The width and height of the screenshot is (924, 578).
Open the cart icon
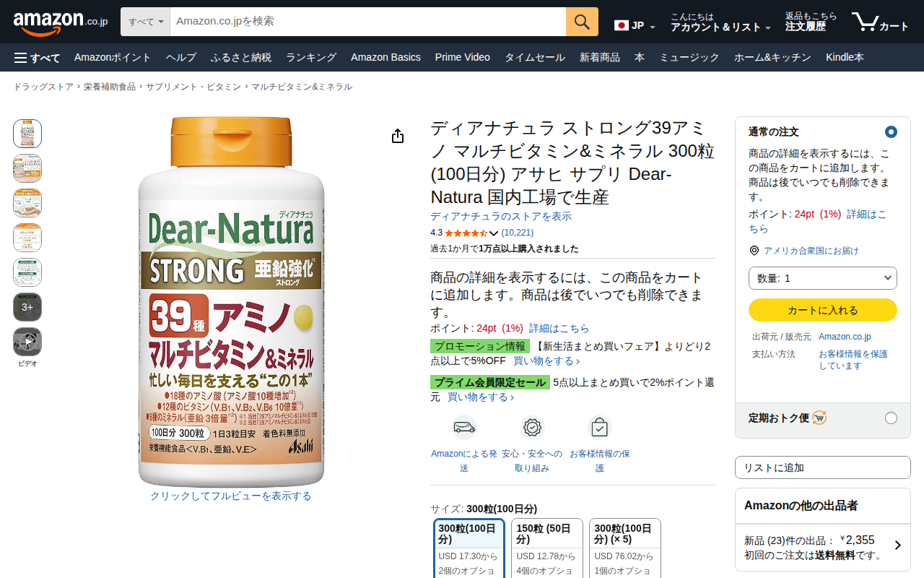click(879, 22)
